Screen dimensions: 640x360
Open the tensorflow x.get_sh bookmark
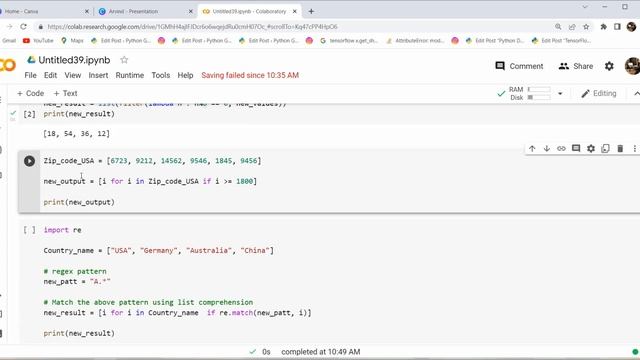pos(349,40)
